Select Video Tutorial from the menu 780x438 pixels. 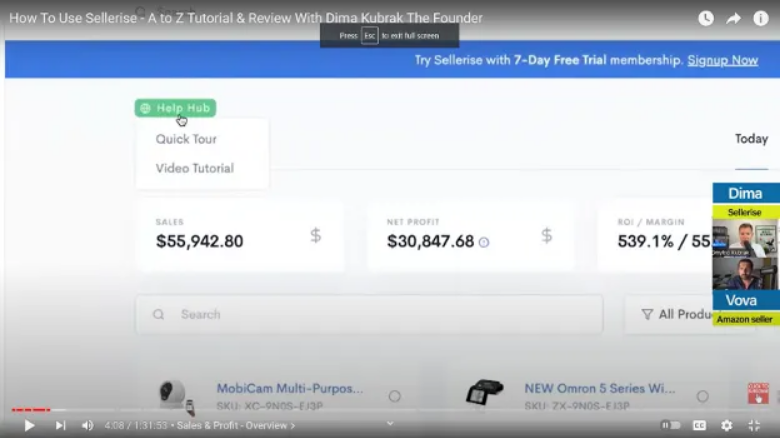(x=195, y=168)
